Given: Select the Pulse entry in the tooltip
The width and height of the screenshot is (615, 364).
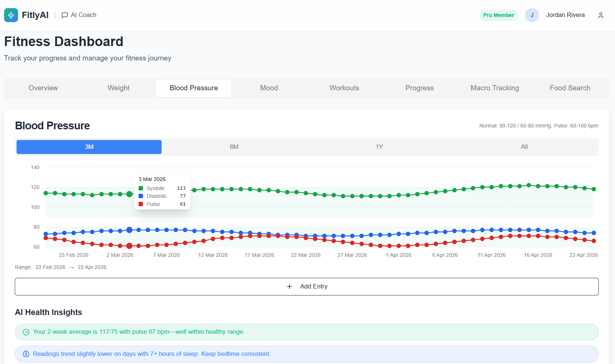Looking at the screenshot, I should pos(153,204).
